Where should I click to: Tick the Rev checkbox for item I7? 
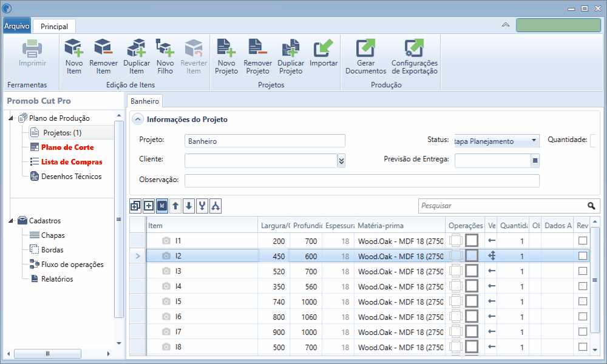(x=583, y=331)
